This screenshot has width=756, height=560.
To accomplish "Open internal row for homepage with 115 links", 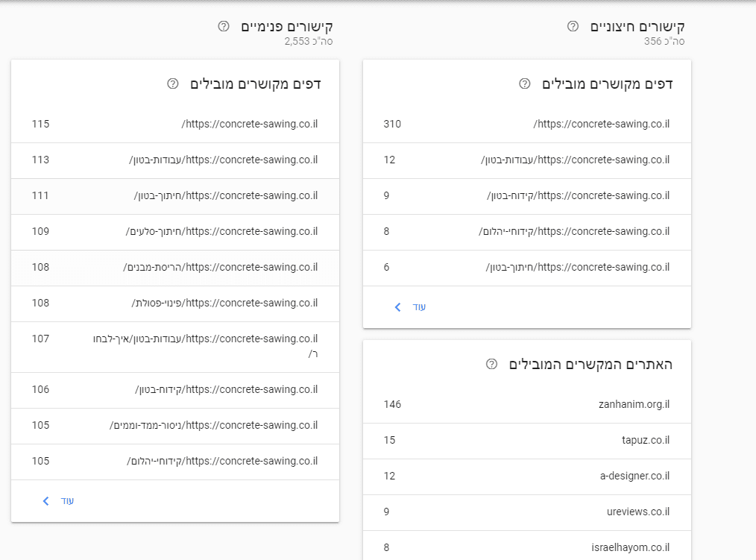I will coord(175,125).
